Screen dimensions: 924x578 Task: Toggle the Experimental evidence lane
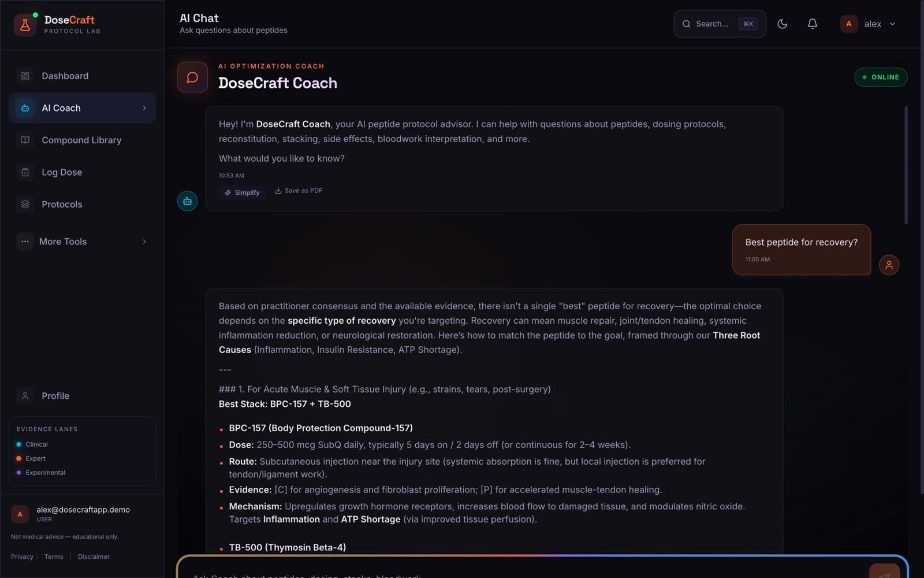(x=40, y=473)
